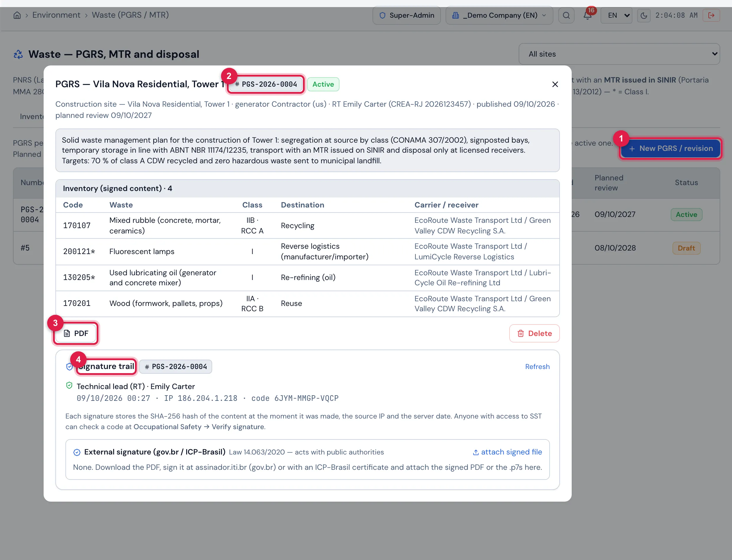Open notifications bell with 16 badge

(x=587, y=15)
